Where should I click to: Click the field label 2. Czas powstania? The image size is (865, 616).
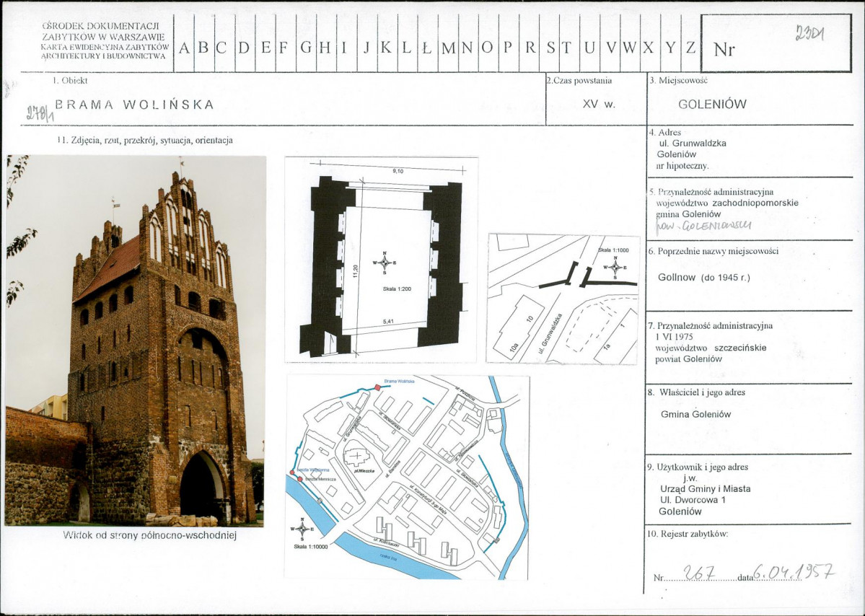click(579, 81)
